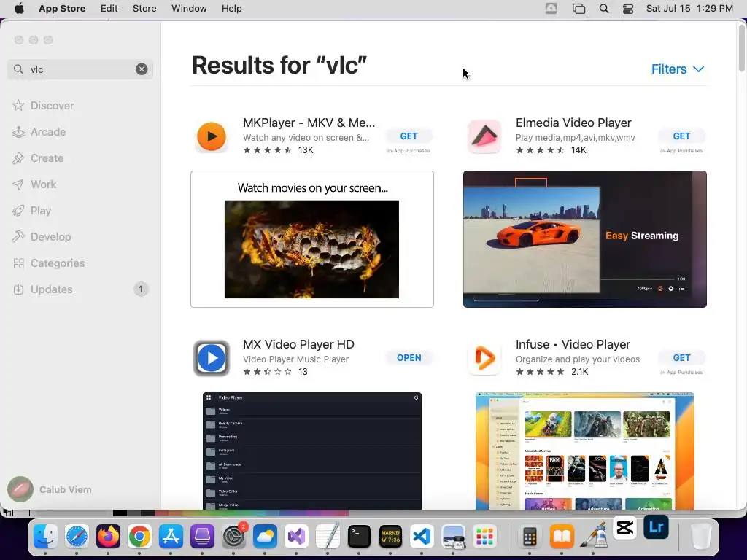Open MX Video Player HD app

point(409,357)
